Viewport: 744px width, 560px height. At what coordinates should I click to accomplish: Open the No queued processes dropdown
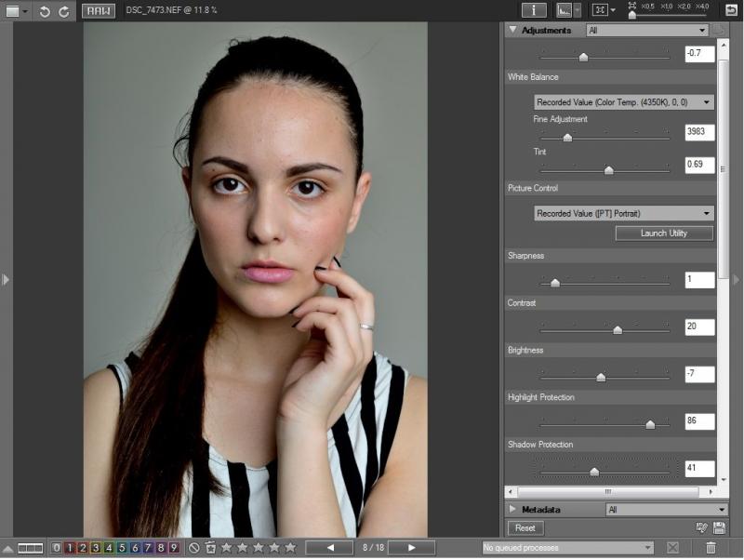(568, 548)
